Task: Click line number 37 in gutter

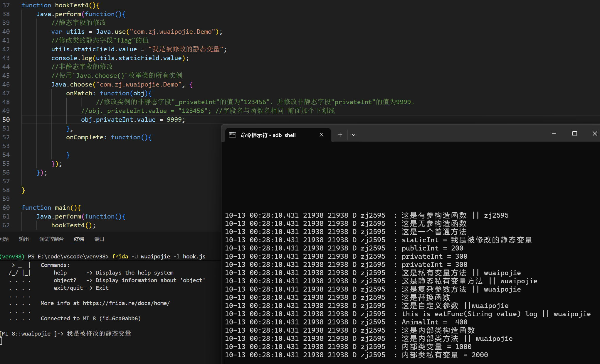Action: (6, 5)
